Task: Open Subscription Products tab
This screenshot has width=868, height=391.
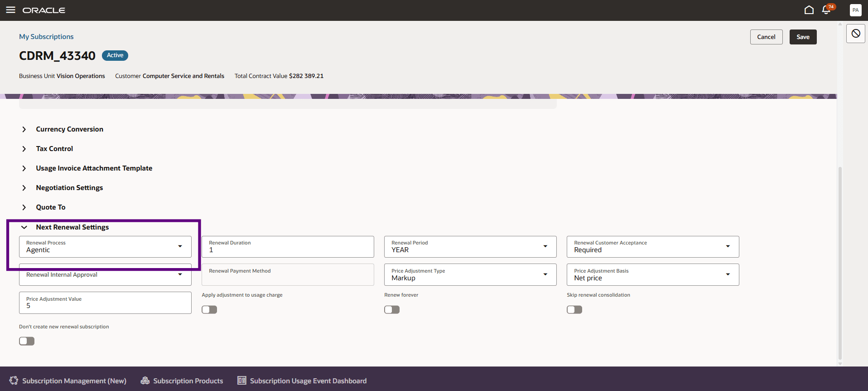Action: pyautogui.click(x=182, y=381)
